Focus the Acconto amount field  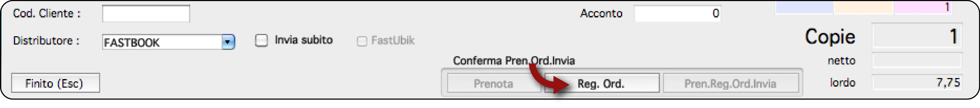[677, 14]
